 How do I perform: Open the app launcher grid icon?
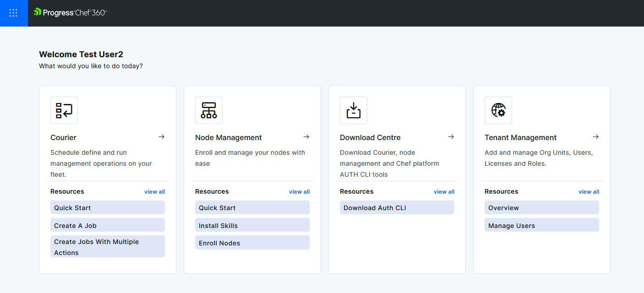(x=13, y=13)
